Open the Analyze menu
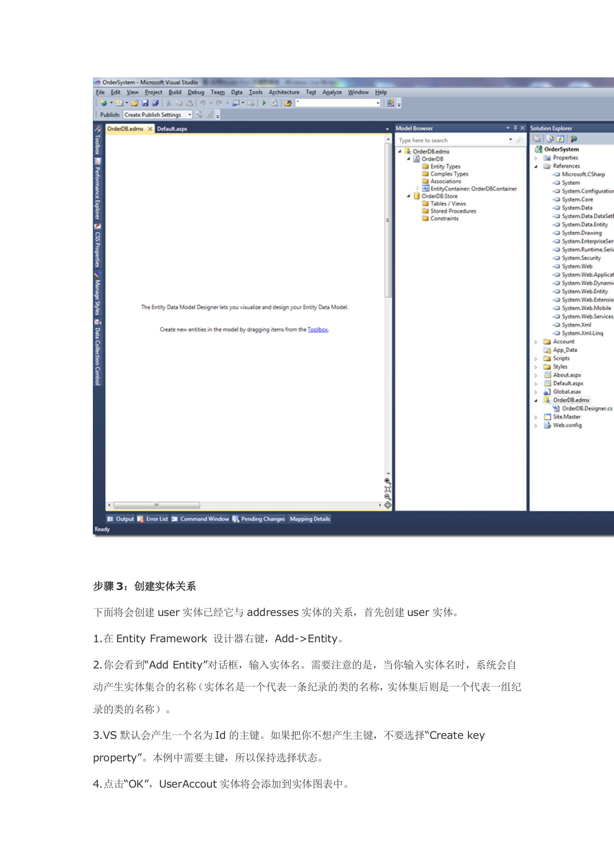 332,92
